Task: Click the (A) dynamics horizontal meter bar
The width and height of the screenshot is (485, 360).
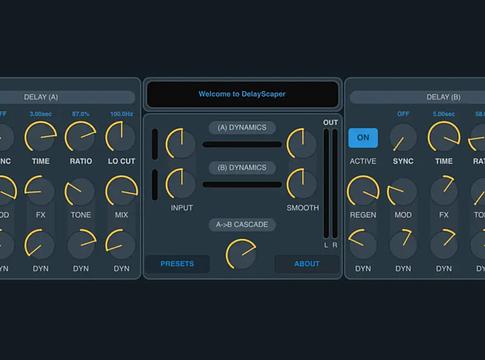Action: [x=242, y=144]
